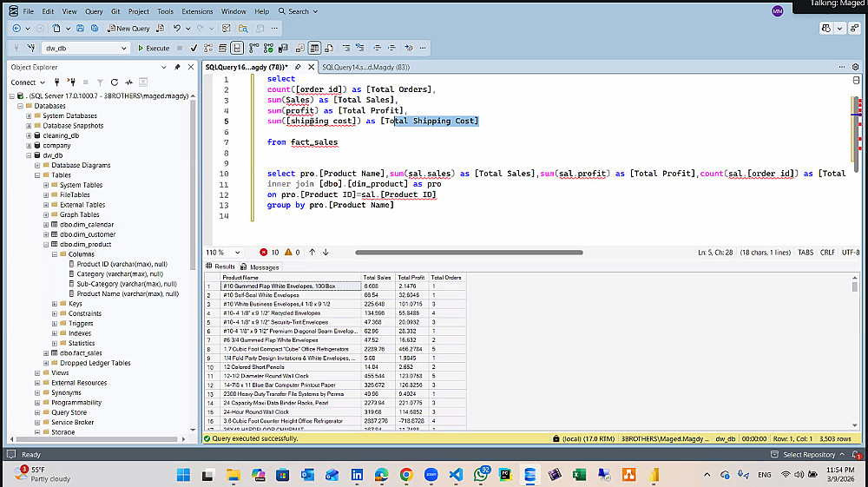Click the Execute query button
The width and height of the screenshot is (868, 487).
click(x=153, y=49)
